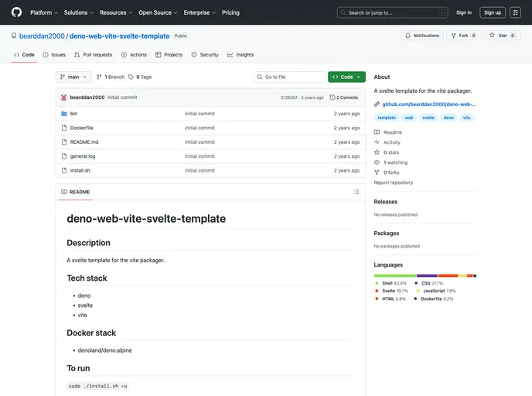Click the bearddan2000 avatar thumbnail
The image size is (532, 396).
pyautogui.click(x=64, y=97)
